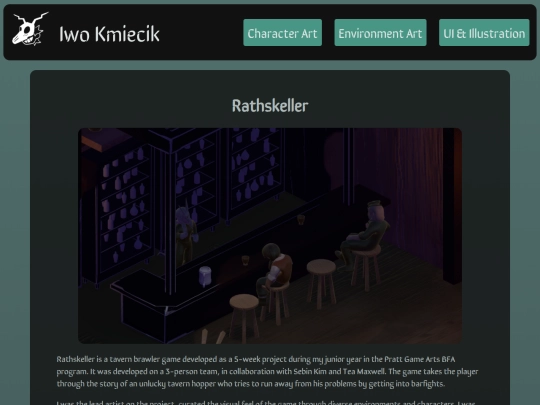Click the white jug on the bar counter
Viewport: 540px width, 405px height.
(205, 276)
